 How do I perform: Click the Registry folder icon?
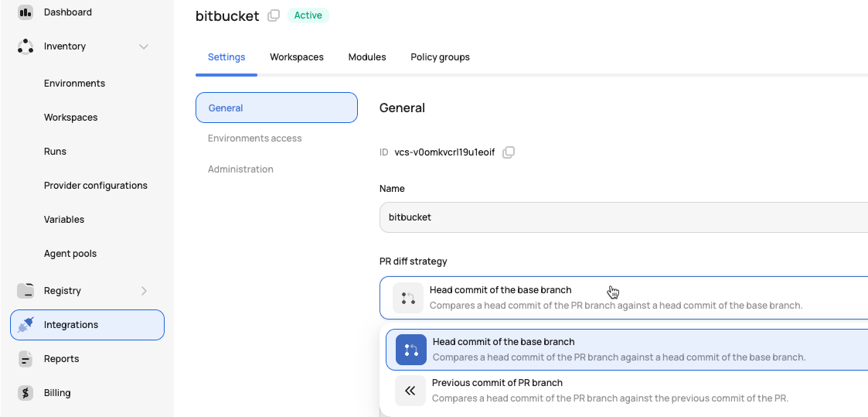pos(26,291)
